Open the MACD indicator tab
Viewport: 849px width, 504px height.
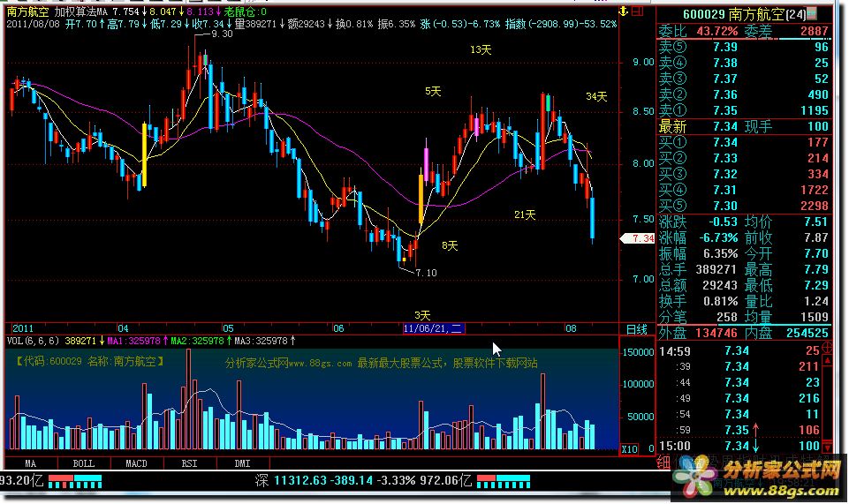point(136,463)
